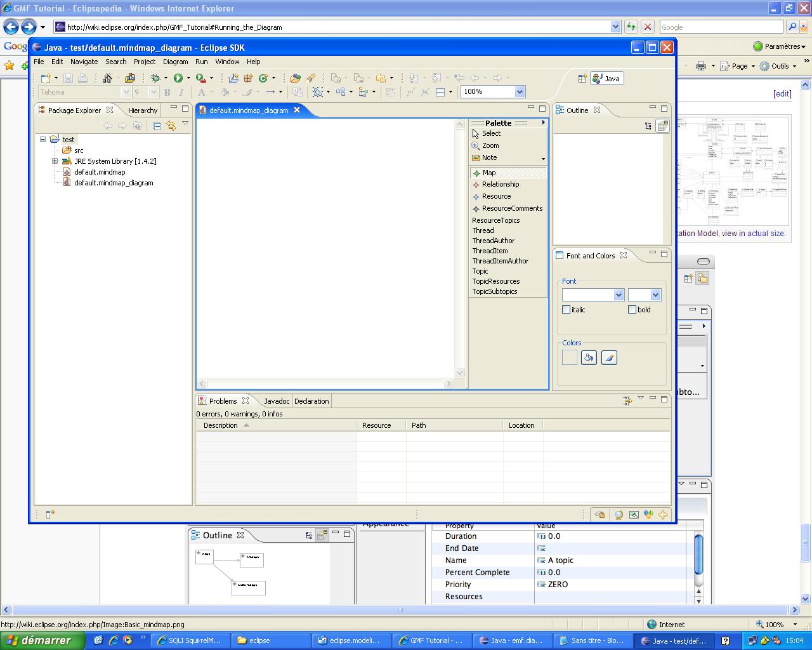Open the 100% zoom dropdown
This screenshot has height=650, width=812.
[x=520, y=92]
